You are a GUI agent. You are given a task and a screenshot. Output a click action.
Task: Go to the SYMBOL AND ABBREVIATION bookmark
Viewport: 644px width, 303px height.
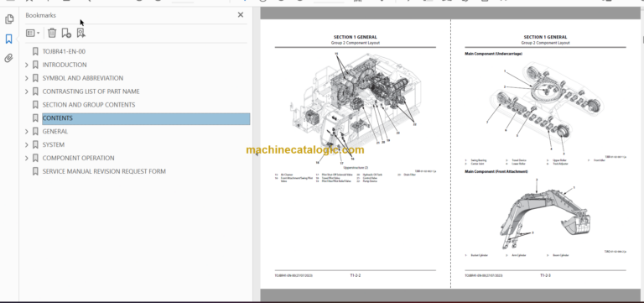point(82,78)
